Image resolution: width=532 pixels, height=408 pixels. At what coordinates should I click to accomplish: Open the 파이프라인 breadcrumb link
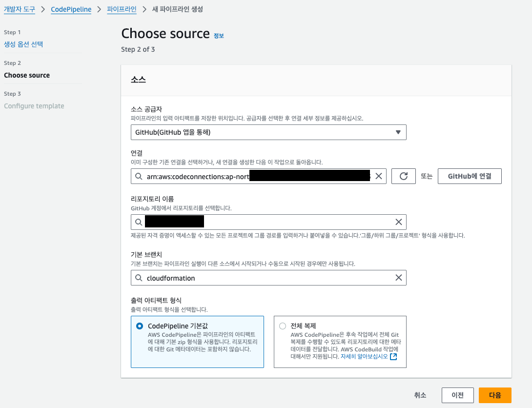click(x=122, y=9)
